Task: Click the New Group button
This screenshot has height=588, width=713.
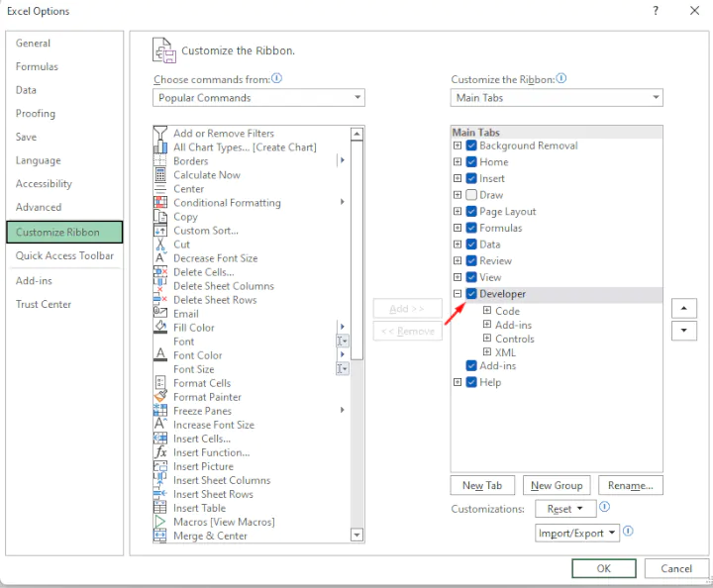Action: [x=557, y=485]
